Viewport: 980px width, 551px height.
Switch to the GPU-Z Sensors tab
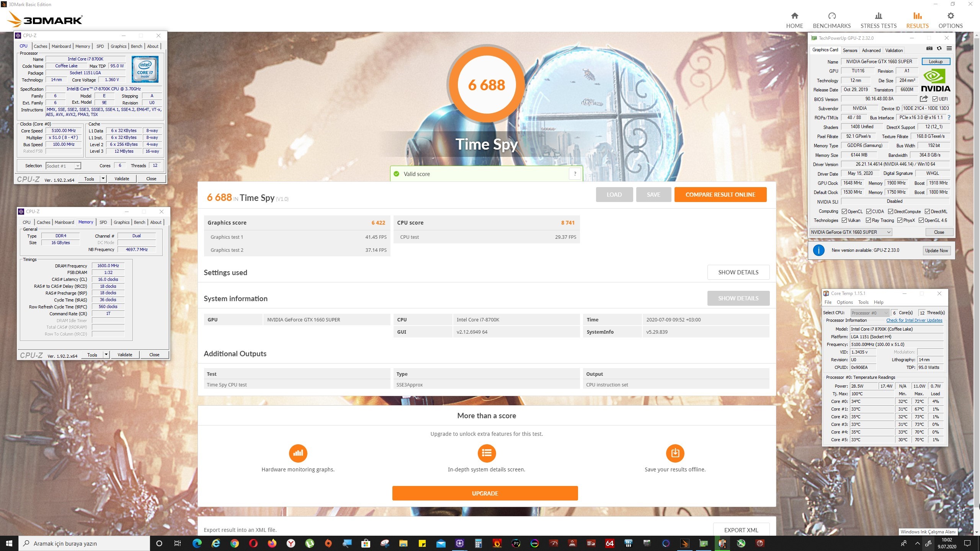[850, 50]
